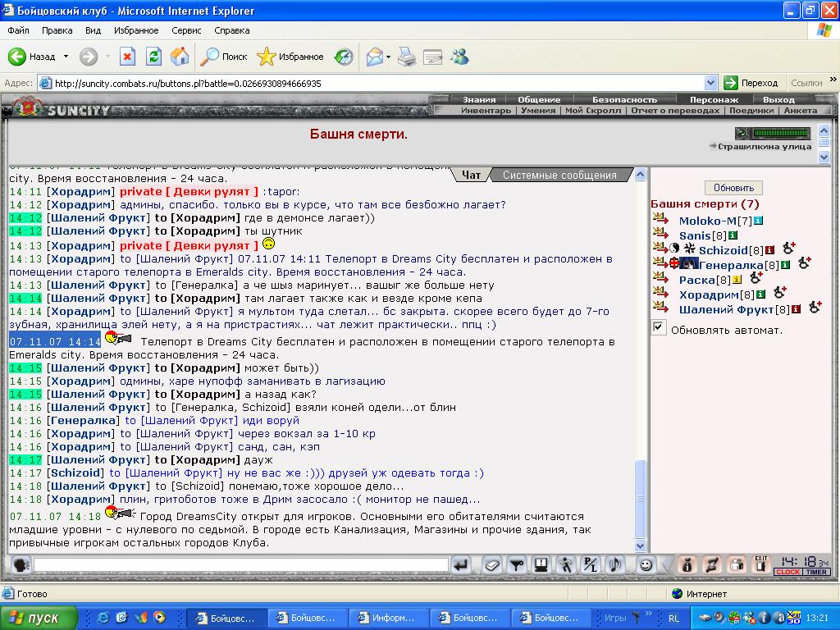Expand the Mail button dropdown arrow

tap(389, 57)
